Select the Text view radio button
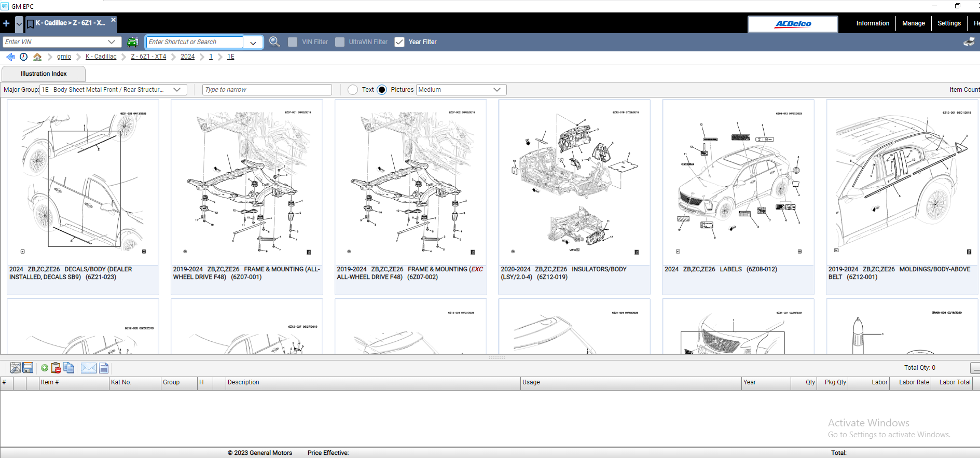This screenshot has height=458, width=980. click(x=353, y=90)
